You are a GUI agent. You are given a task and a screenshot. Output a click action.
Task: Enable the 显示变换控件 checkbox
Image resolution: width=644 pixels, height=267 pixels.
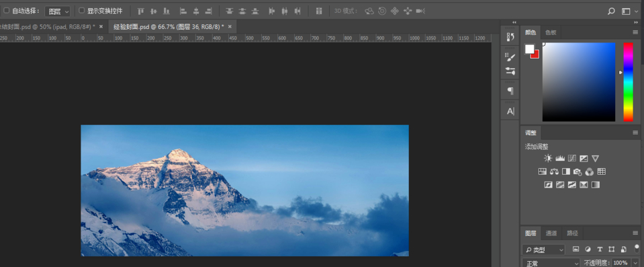pos(81,11)
